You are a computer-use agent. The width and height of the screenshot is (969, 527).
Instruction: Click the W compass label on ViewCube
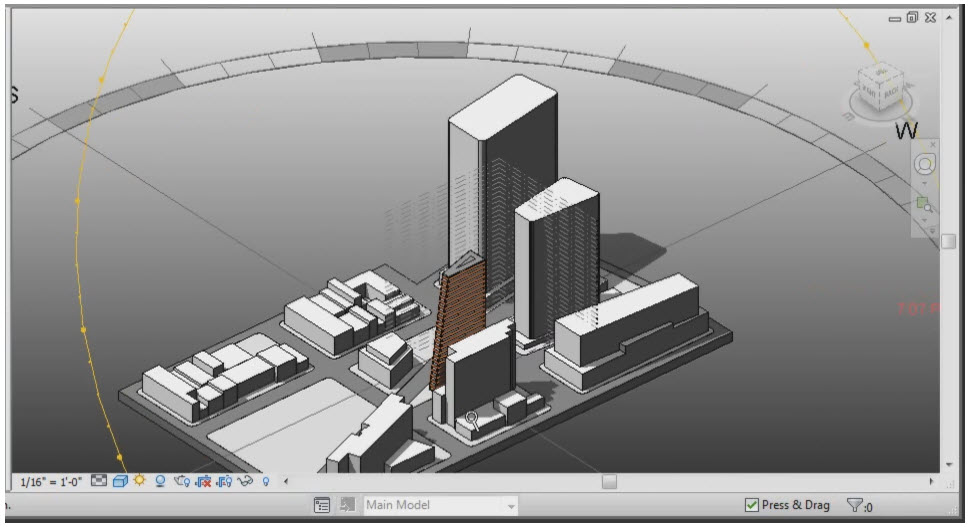pos(907,130)
